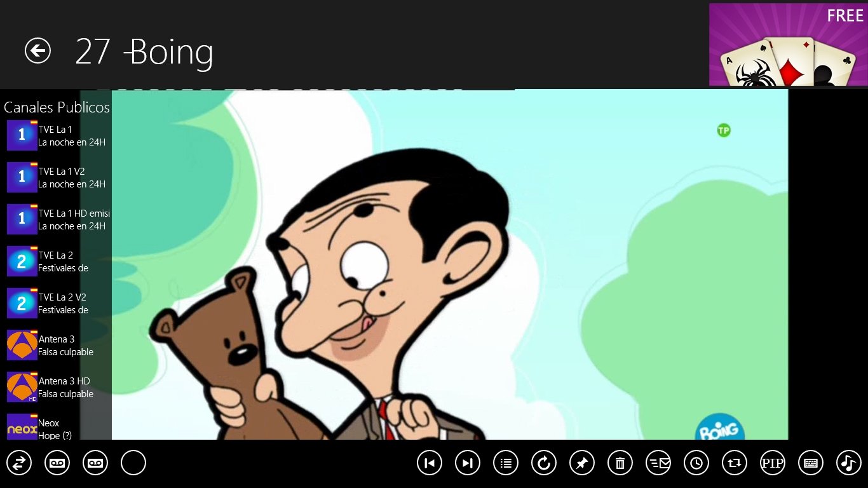
Task: Toggle the repeat loop icon
Action: (735, 463)
